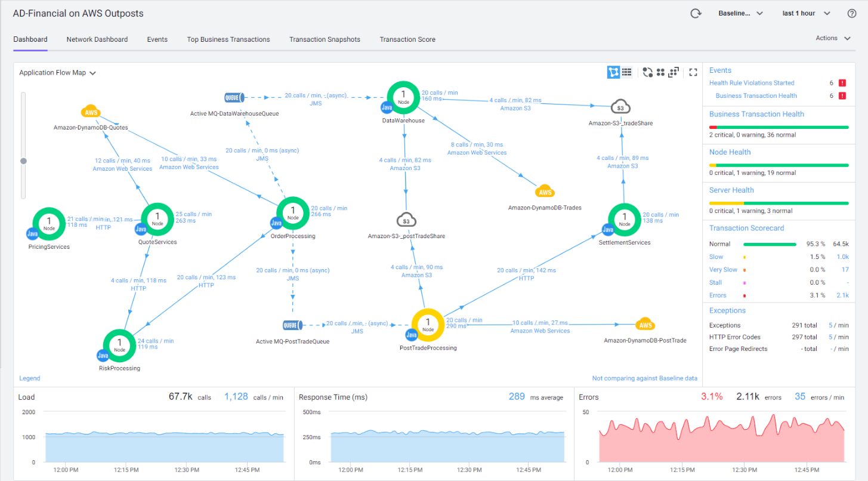Screen dimensions: 868x481
Task: Switch to the Network Dashboard tab
Action: (97, 39)
